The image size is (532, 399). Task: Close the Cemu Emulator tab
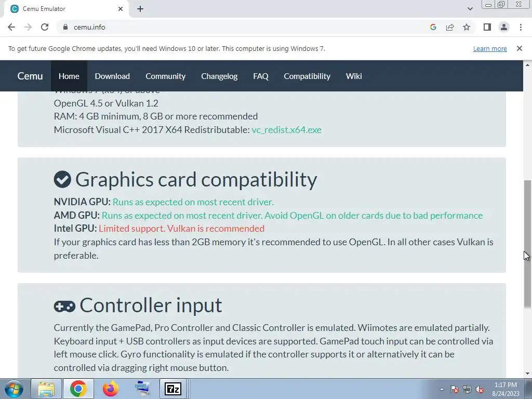pos(121,9)
